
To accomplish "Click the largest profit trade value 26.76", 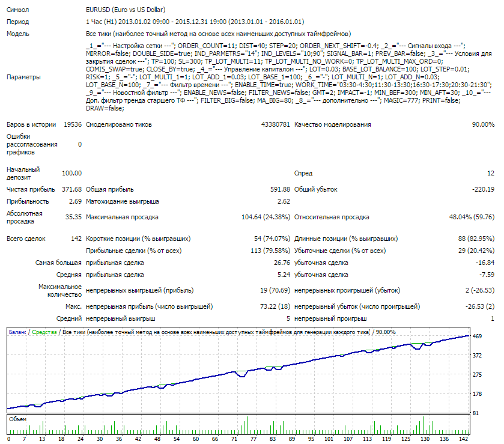I will [282, 263].
